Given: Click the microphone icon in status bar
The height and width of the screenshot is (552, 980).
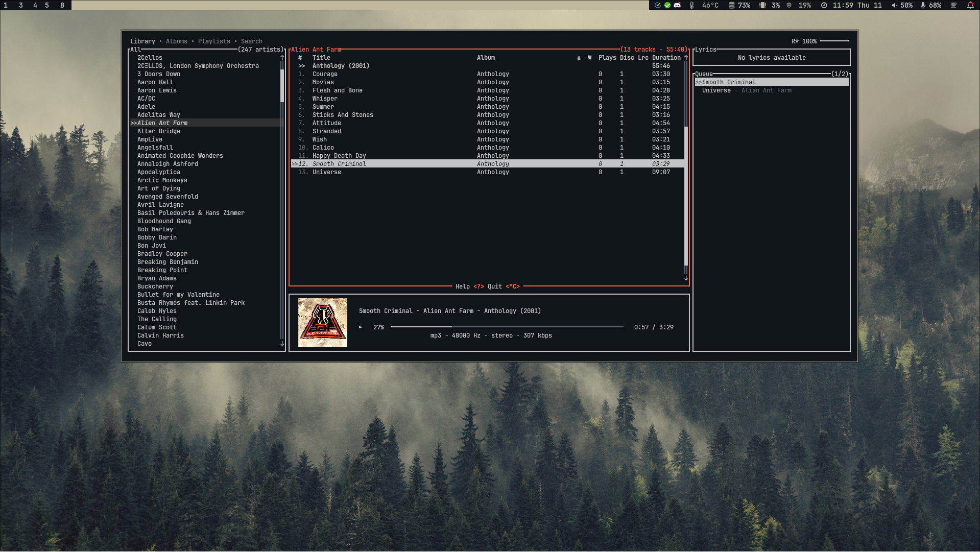Looking at the screenshot, I should coord(923,5).
